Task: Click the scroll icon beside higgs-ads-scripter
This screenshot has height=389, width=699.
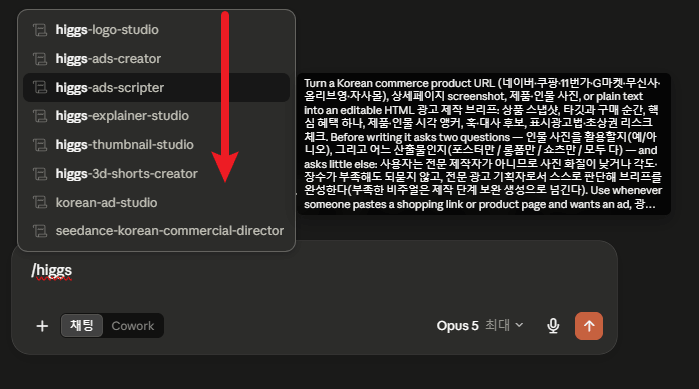Action: tap(40, 87)
